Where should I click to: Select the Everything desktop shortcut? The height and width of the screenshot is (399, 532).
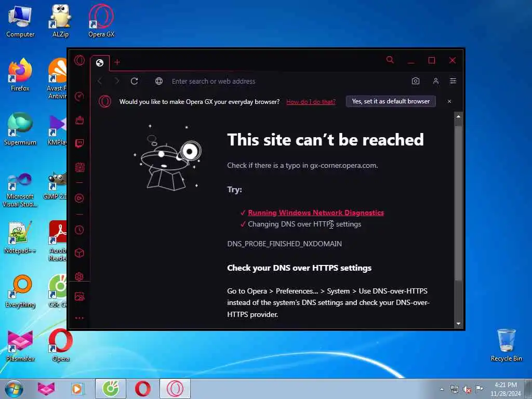[20, 291]
